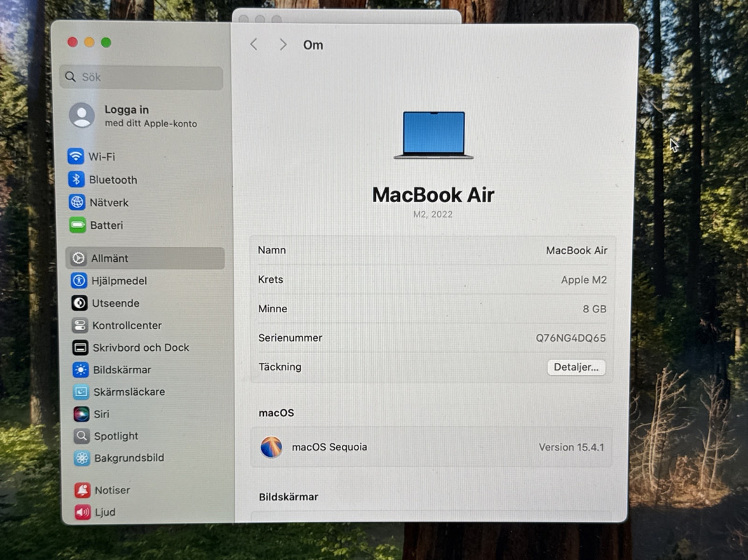The height and width of the screenshot is (560, 748).
Task: Select the Utseende appearance icon
Action: click(x=79, y=303)
